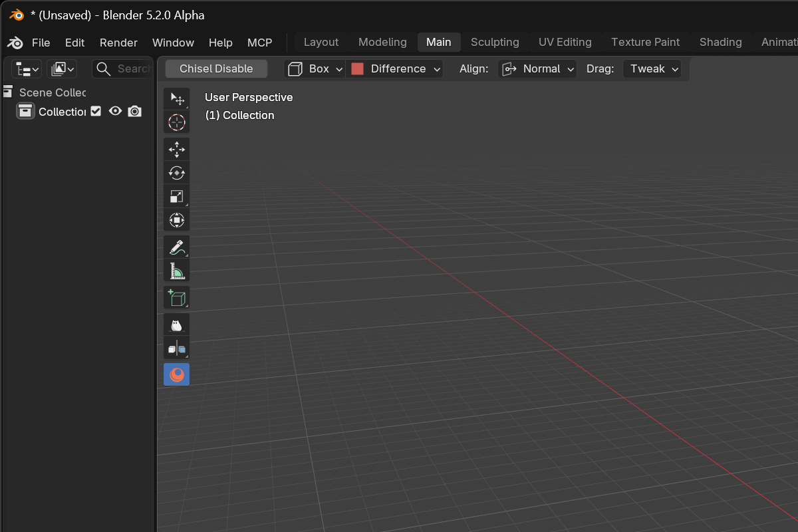Image resolution: width=798 pixels, height=532 pixels.
Task: Click the (1) Collection viewport text
Action: click(239, 115)
